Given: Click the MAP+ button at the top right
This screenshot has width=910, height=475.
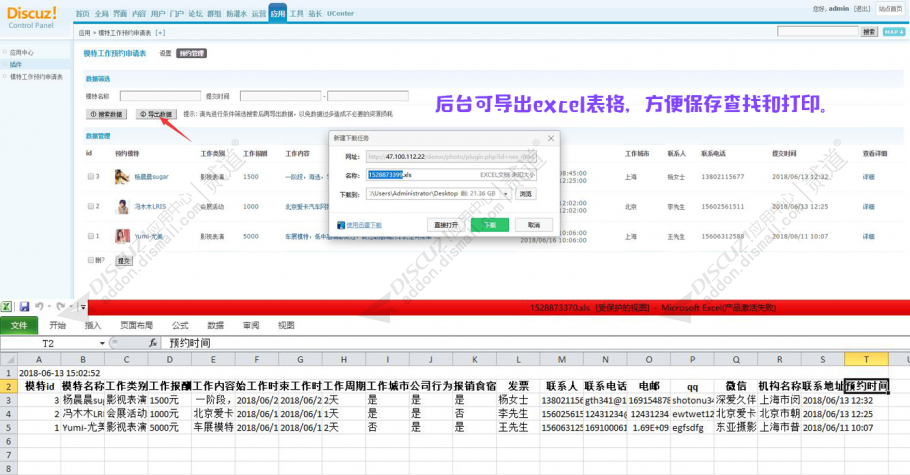Looking at the screenshot, I should (894, 32).
